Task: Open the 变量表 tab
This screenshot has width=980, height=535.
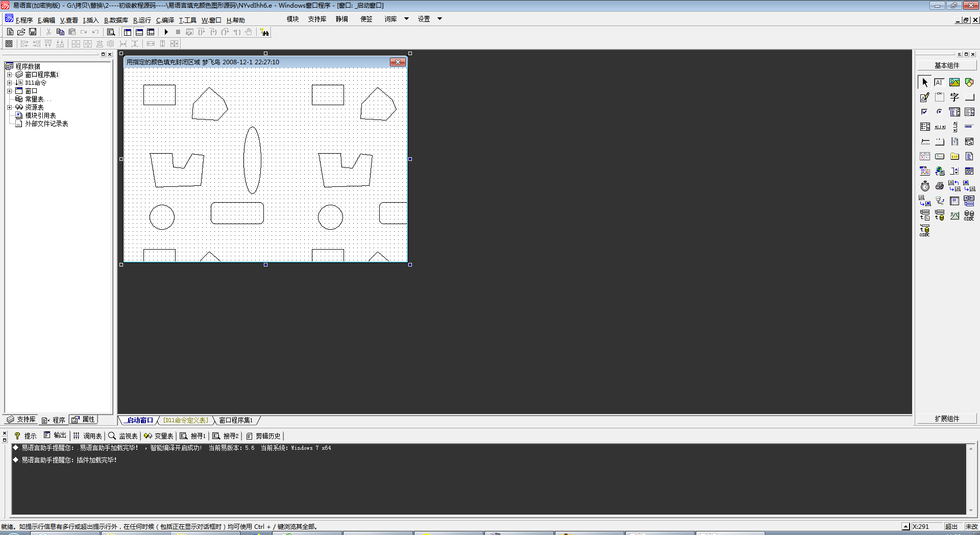Action: click(x=159, y=436)
